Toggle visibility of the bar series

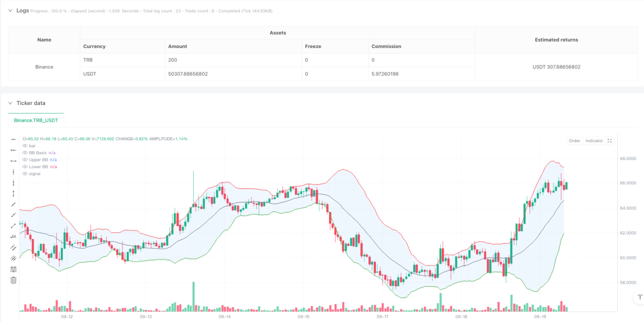click(25, 146)
